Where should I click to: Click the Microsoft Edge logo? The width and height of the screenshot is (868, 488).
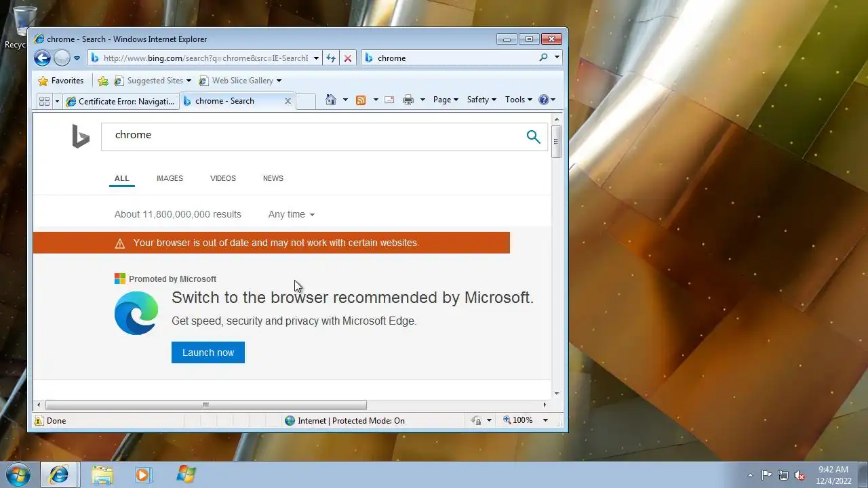136,313
